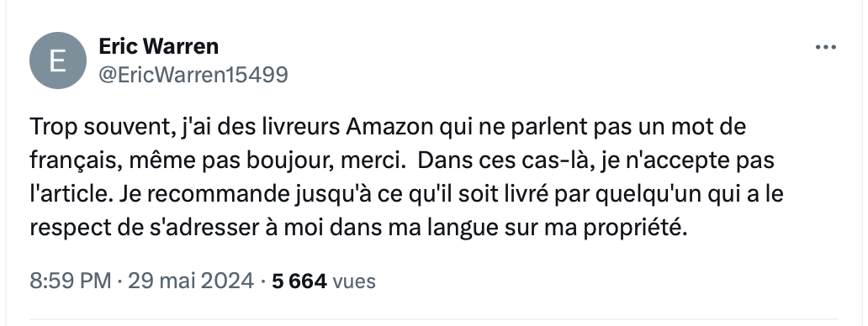Click the gray "E" profile avatar
The width and height of the screenshot is (868, 326).
pyautogui.click(x=58, y=60)
